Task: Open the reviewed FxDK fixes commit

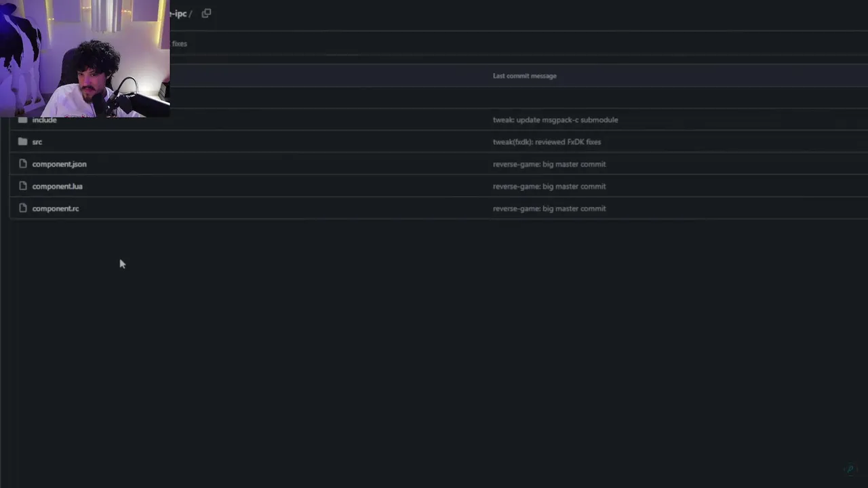Action: (x=547, y=142)
